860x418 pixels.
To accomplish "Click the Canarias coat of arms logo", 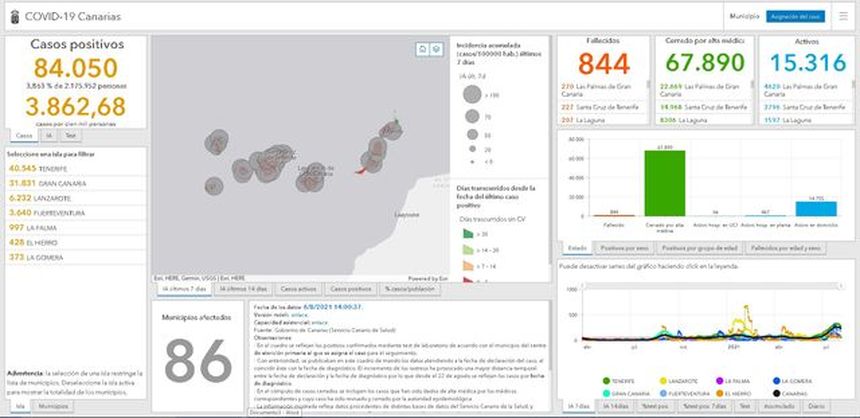I will (x=11, y=17).
